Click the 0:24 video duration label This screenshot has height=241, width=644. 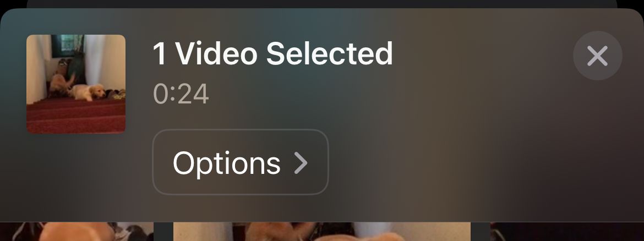point(181,95)
